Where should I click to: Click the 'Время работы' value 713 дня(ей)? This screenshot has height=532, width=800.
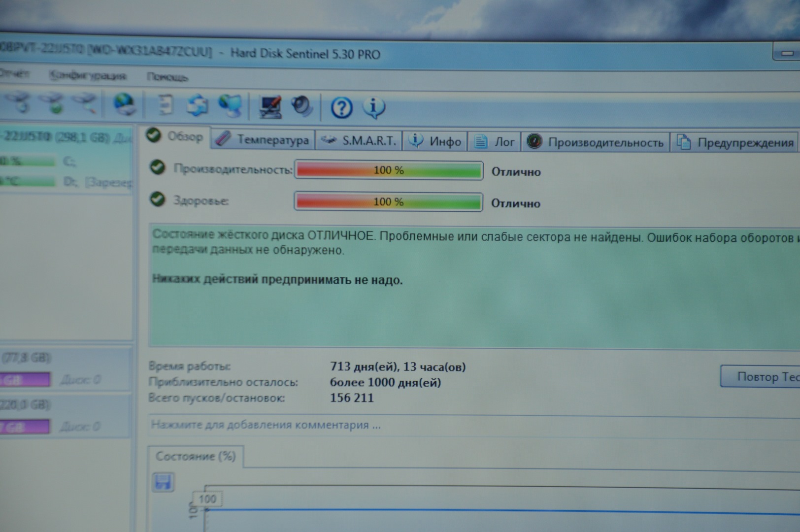[398, 367]
